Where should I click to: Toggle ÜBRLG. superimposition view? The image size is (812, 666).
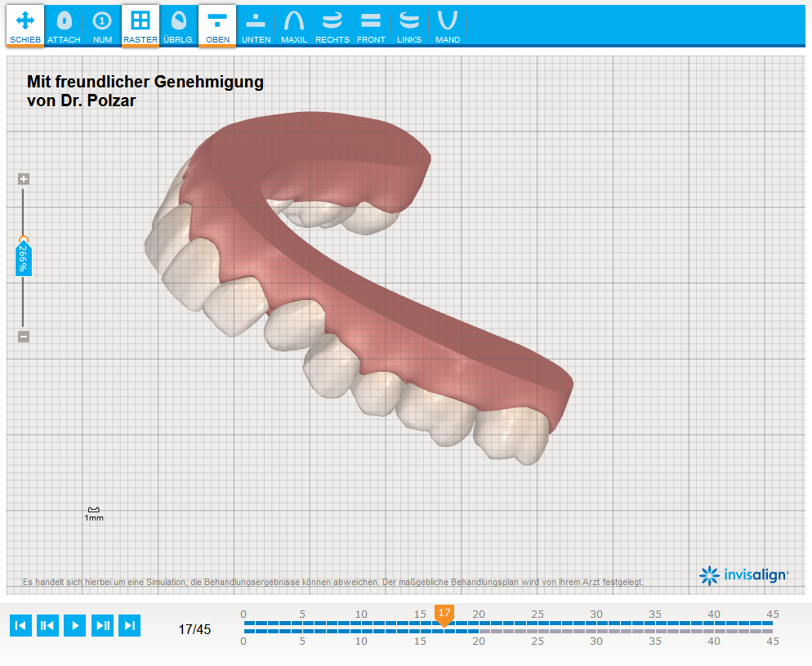(x=179, y=25)
